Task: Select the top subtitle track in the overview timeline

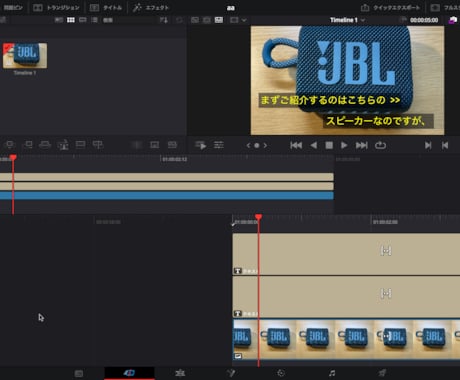Action: [x=167, y=177]
